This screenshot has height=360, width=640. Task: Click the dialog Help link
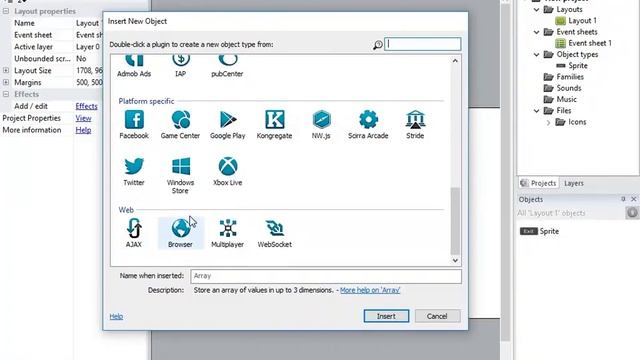[x=116, y=316]
